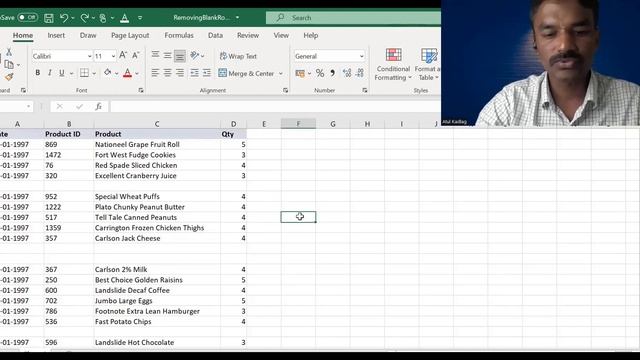Open Customize Quick Access Toolbar menu
The height and width of the screenshot is (360, 640).
point(140,18)
